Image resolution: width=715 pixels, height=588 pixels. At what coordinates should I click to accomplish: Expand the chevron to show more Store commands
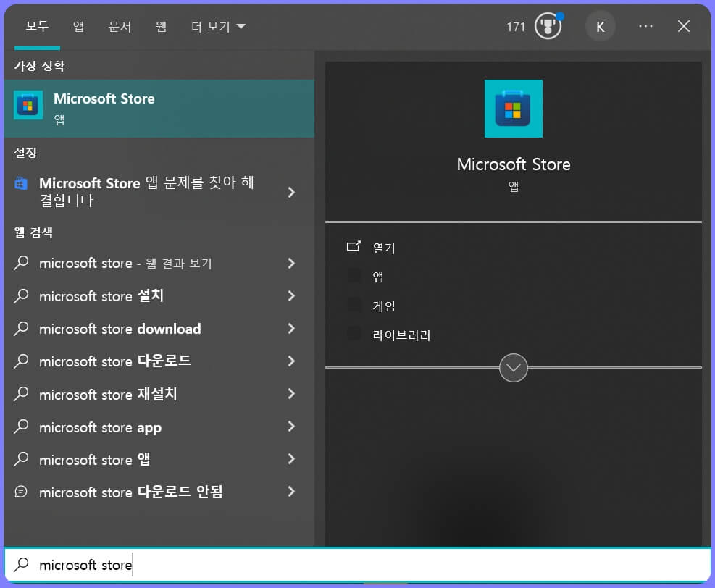513,368
